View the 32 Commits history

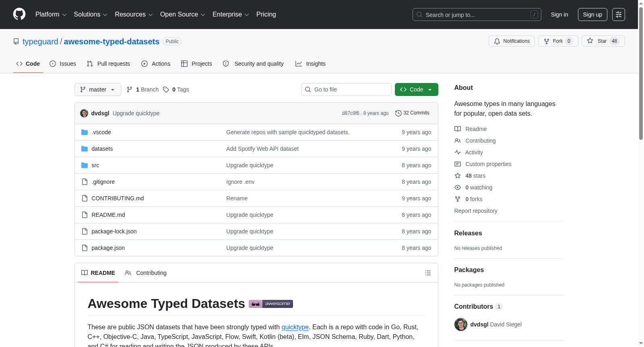click(x=412, y=113)
